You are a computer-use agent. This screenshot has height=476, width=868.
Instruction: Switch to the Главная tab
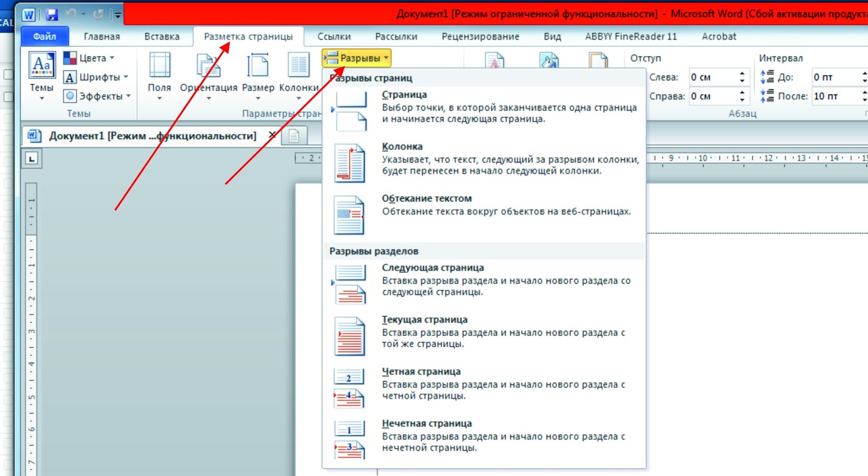coord(101,36)
